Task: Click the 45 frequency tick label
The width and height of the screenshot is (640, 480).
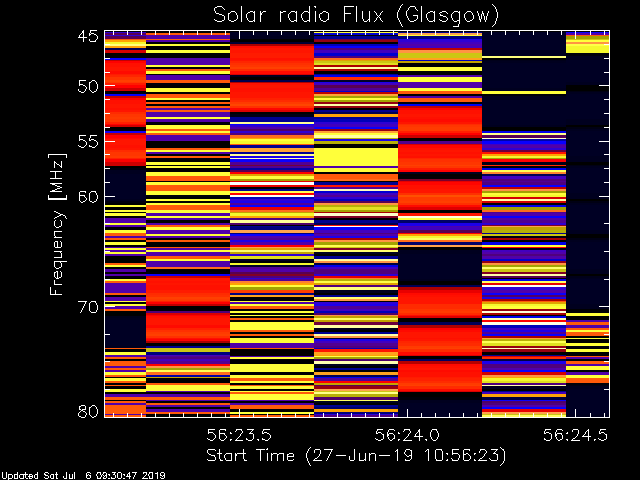Action: pyautogui.click(x=88, y=36)
